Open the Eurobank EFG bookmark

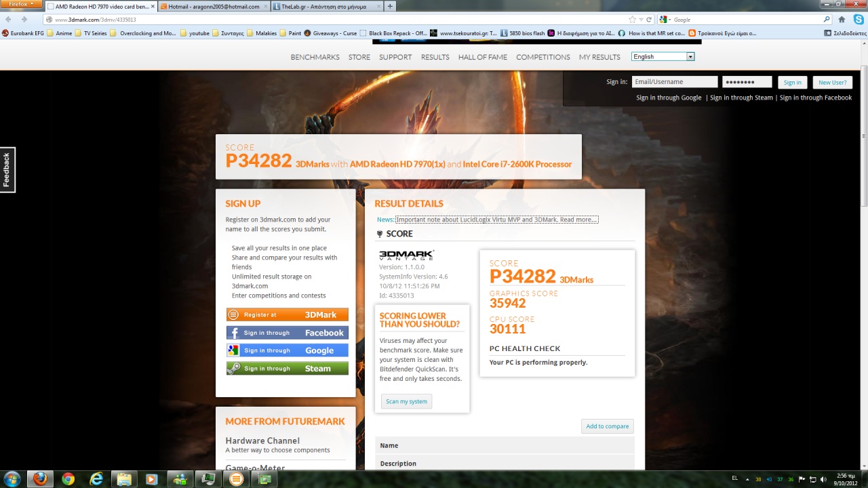[24, 33]
